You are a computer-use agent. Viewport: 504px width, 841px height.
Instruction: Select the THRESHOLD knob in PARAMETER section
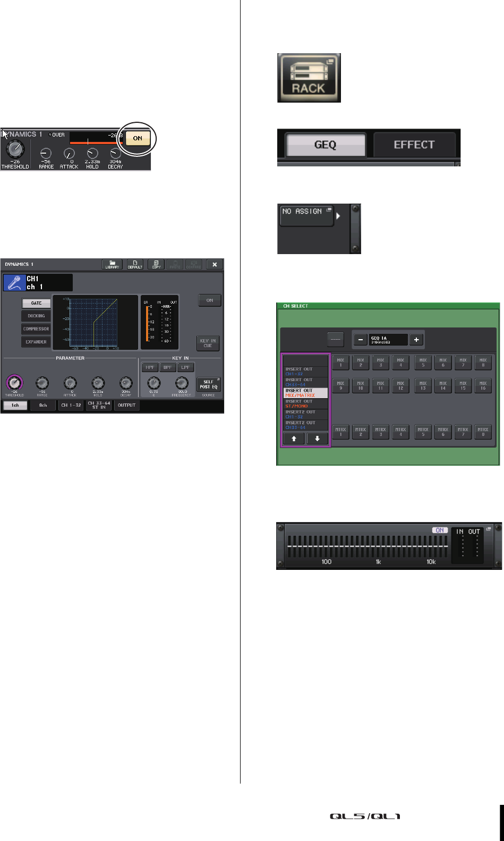pyautogui.click(x=14, y=382)
